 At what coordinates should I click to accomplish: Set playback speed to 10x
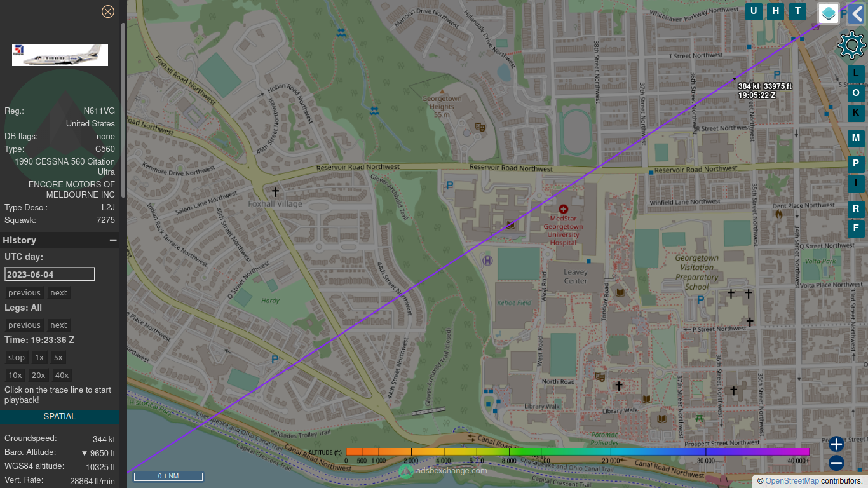[15, 376]
